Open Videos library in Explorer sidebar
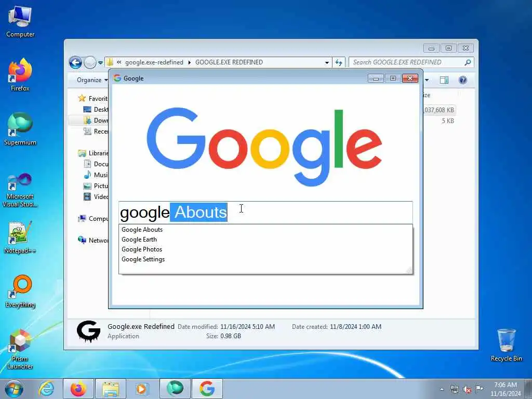The width and height of the screenshot is (532, 399). point(96,197)
